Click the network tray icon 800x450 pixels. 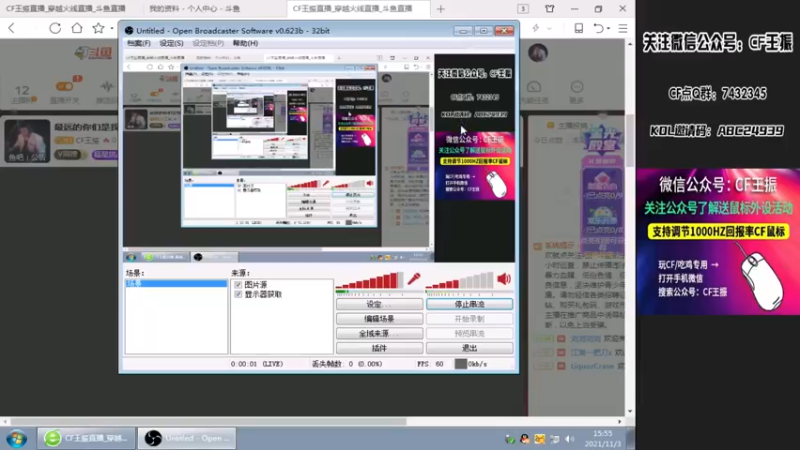(x=555, y=439)
